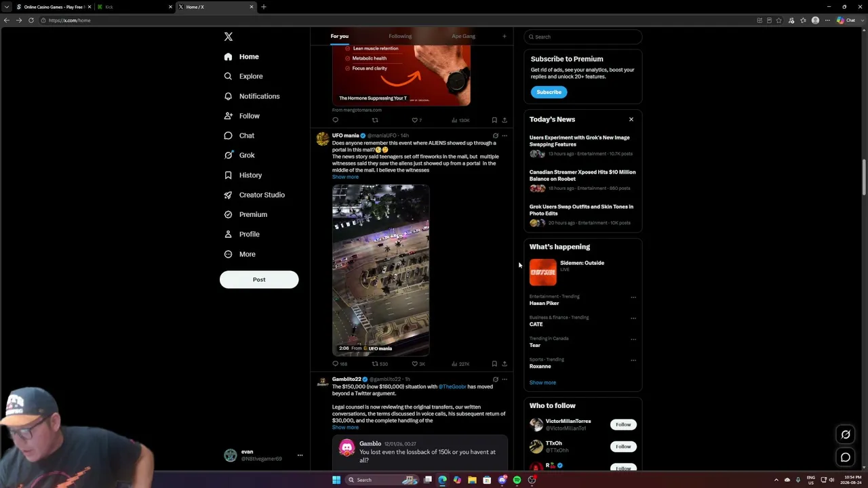Open Grok from the left sidebar
Screen dimensions: 868x488
tap(239, 155)
